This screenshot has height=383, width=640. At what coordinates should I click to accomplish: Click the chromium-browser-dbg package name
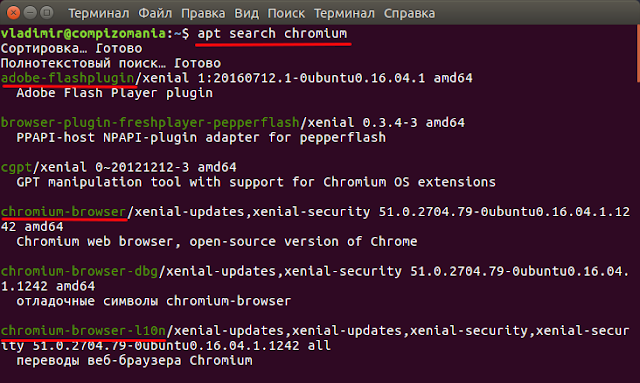pyautogui.click(x=79, y=272)
